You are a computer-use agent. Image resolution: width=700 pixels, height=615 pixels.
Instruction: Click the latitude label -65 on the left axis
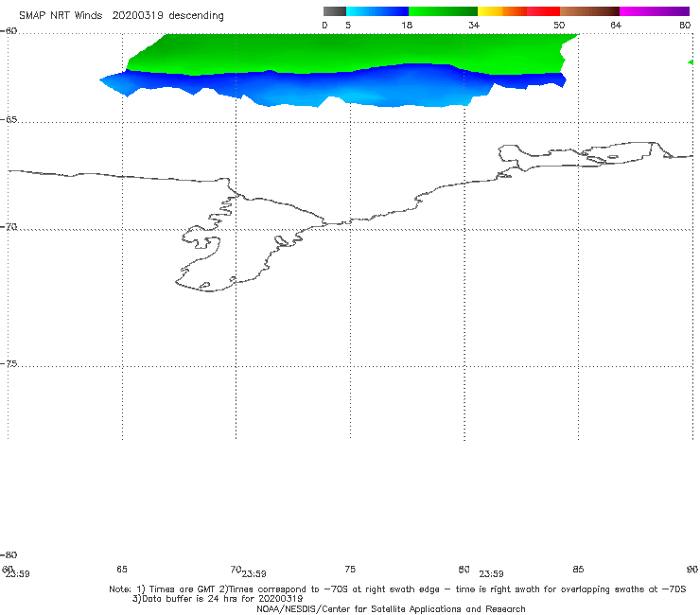[x=9, y=120]
